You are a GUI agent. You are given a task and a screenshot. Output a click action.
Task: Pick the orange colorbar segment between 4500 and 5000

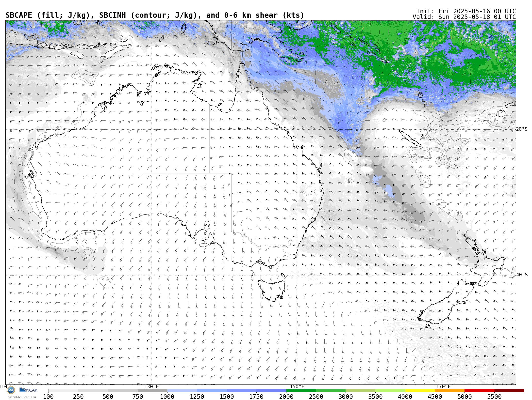pos(450,391)
